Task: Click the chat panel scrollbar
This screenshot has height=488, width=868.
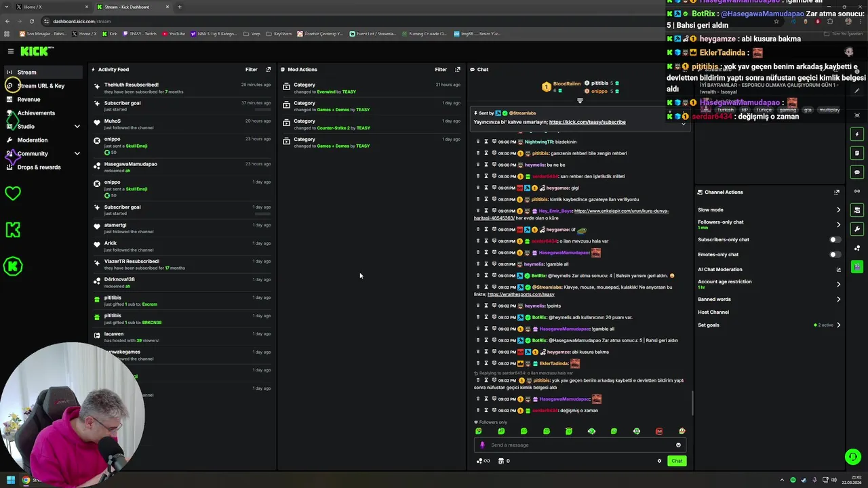Action: pos(692,403)
